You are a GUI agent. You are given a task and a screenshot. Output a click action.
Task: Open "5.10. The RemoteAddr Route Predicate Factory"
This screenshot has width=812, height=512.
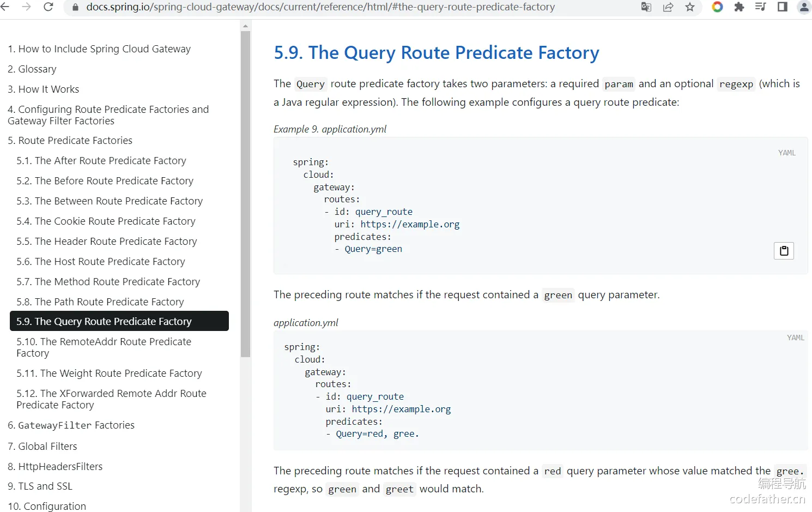click(x=104, y=347)
